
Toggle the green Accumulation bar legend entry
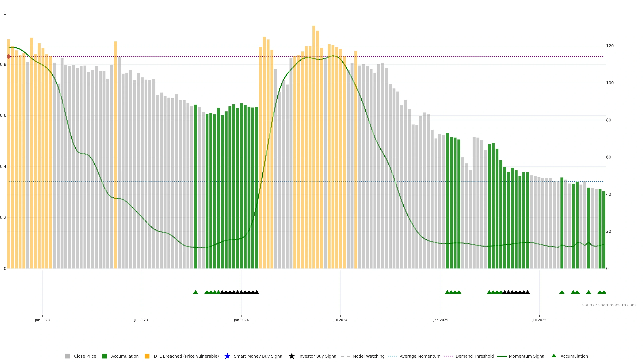[x=104, y=356]
